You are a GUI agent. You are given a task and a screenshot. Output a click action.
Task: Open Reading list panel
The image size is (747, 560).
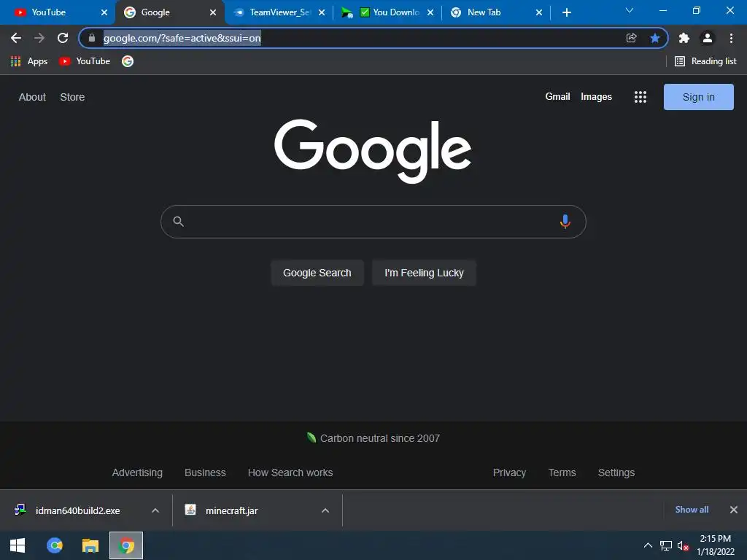point(705,61)
